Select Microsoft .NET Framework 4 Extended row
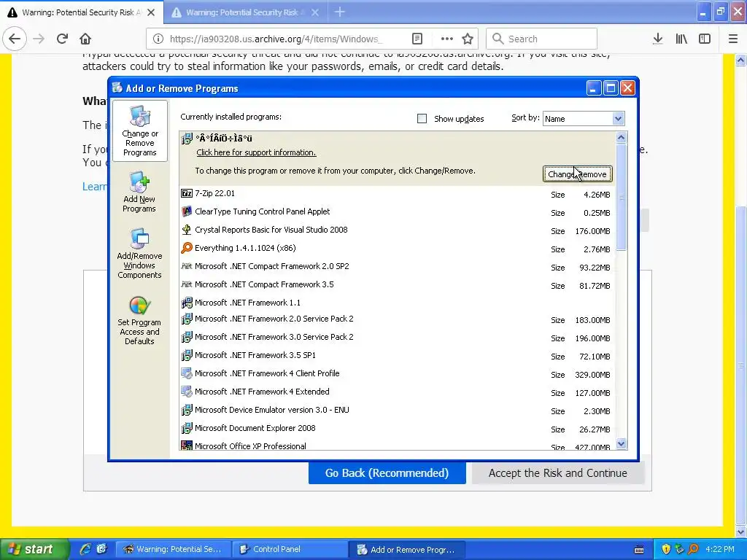The height and width of the screenshot is (560, 747). [398, 392]
